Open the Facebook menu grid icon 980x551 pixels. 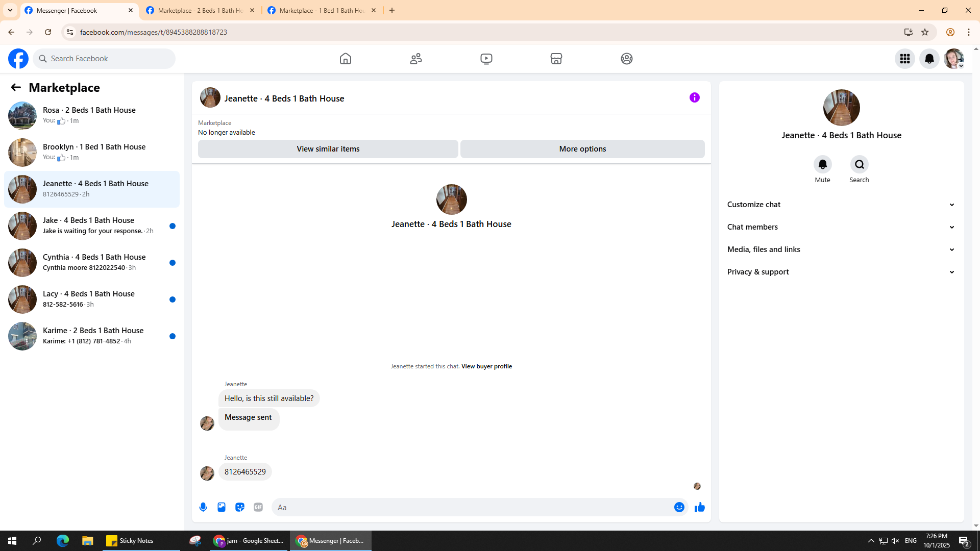tap(905, 59)
